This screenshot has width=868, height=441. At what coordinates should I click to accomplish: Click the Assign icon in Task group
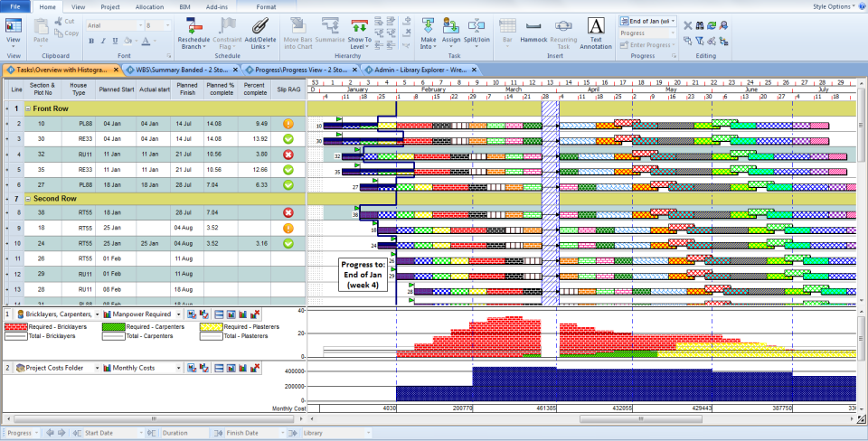click(451, 27)
